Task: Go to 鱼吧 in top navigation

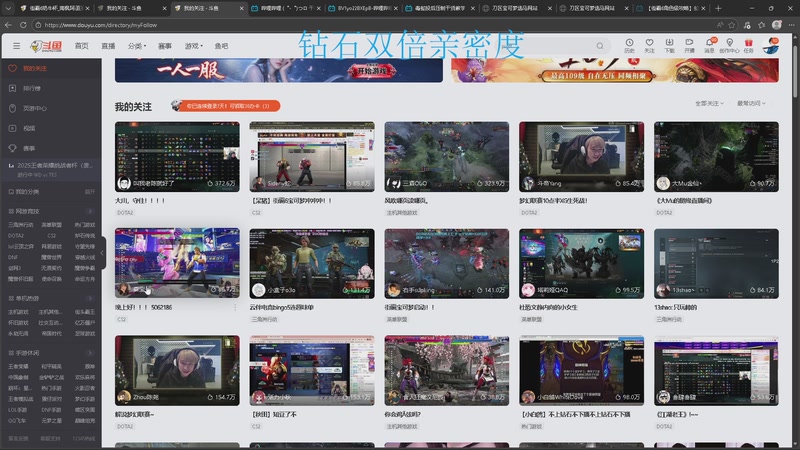Action: pos(221,46)
